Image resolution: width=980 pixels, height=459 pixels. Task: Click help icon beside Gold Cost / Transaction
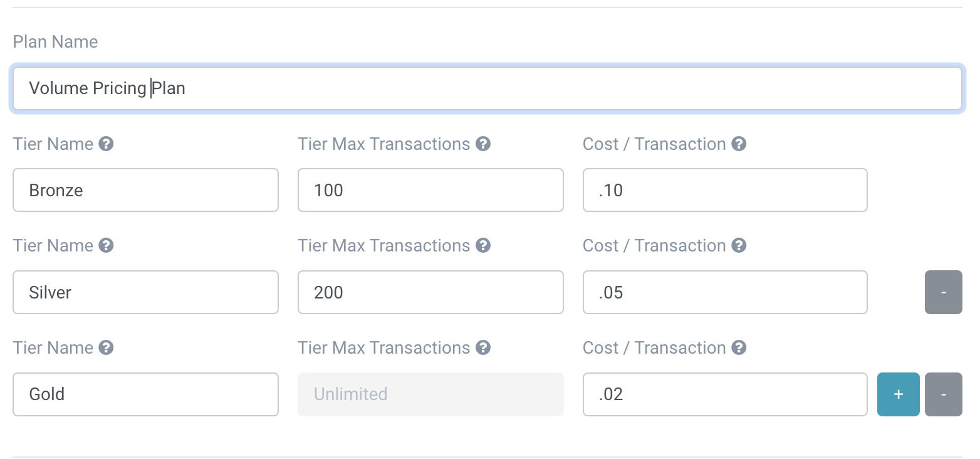pos(739,348)
